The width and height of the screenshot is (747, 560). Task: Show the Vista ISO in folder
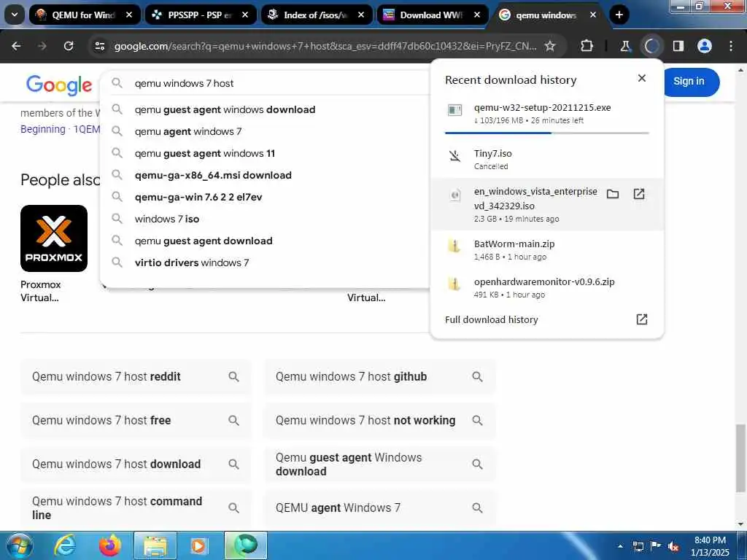coord(613,194)
